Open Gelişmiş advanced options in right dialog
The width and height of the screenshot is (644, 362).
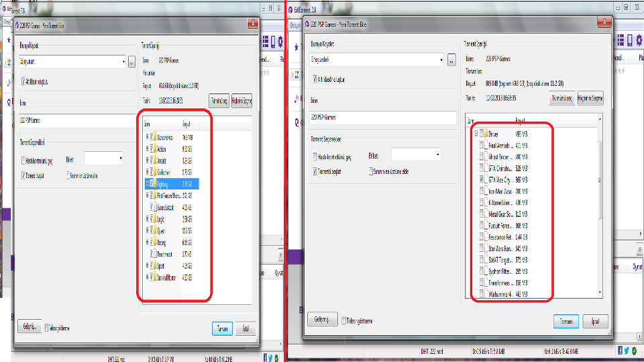tap(323, 319)
